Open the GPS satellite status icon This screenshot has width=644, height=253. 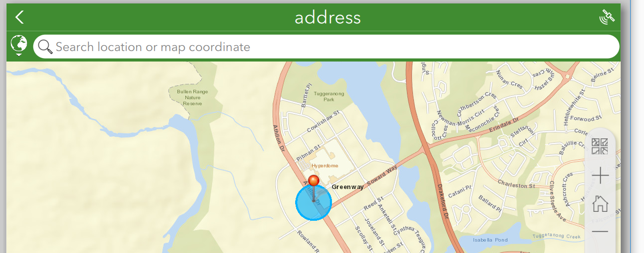pyautogui.click(x=607, y=17)
